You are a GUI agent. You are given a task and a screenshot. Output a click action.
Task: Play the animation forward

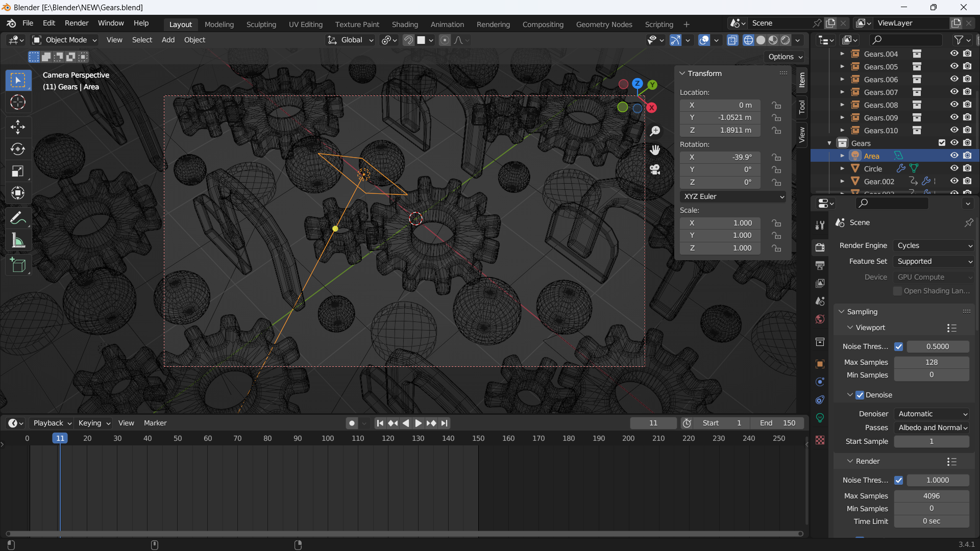click(418, 423)
